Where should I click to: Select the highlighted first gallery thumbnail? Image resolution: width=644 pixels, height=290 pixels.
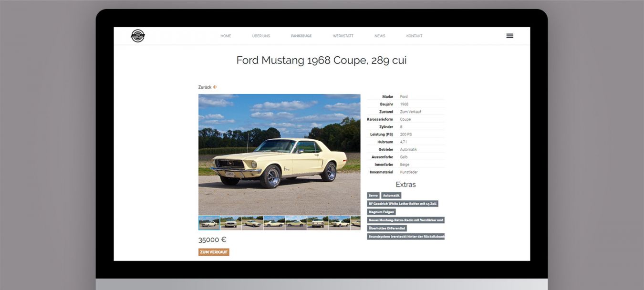[x=209, y=223]
